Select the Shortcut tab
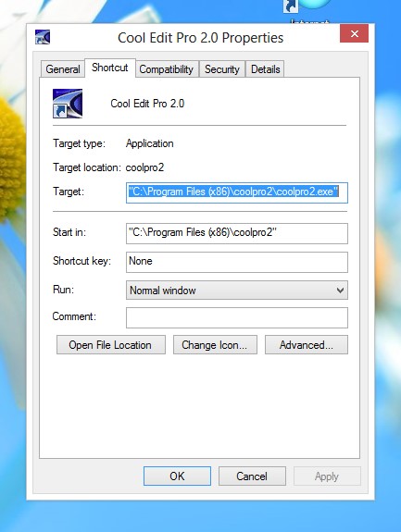 point(109,68)
